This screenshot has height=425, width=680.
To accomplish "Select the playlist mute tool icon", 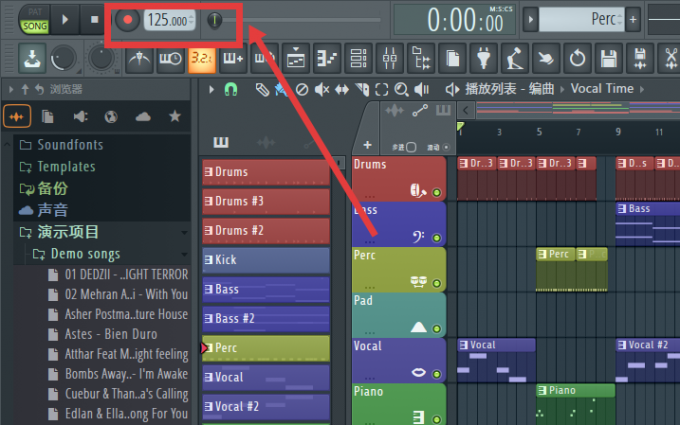I will pos(322,90).
